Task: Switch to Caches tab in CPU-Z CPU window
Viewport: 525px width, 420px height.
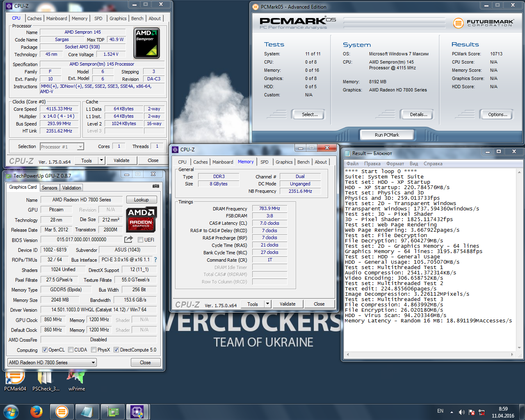Action: click(x=34, y=18)
